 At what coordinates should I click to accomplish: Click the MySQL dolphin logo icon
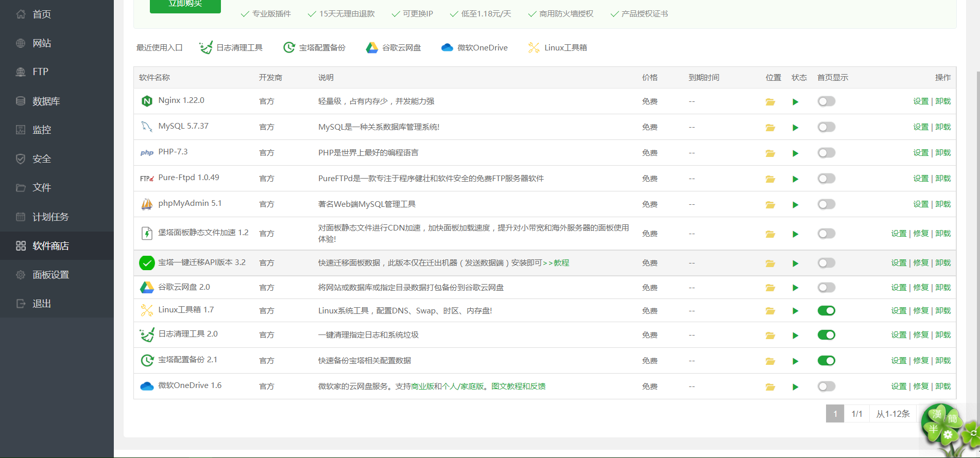(147, 127)
